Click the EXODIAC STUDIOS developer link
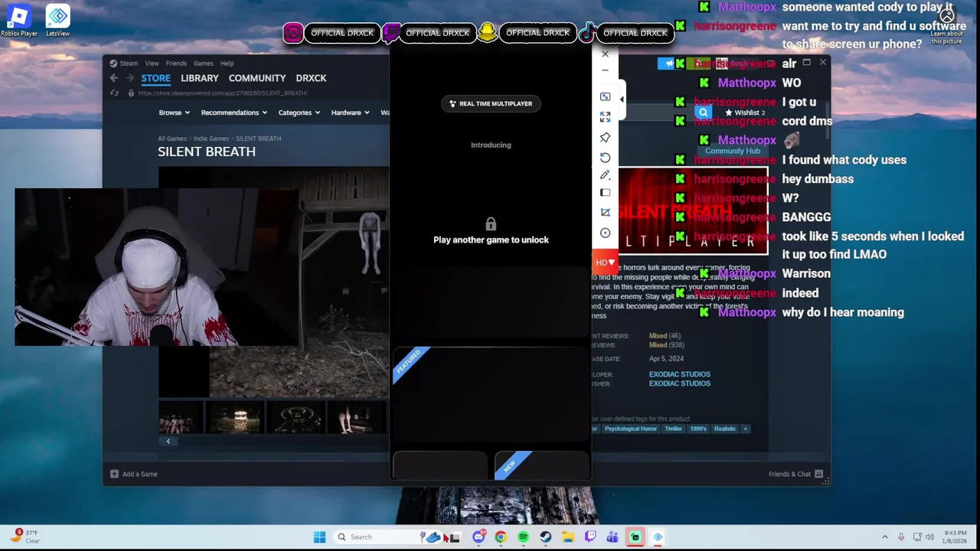Viewport: 980px width, 551px height. [680, 374]
